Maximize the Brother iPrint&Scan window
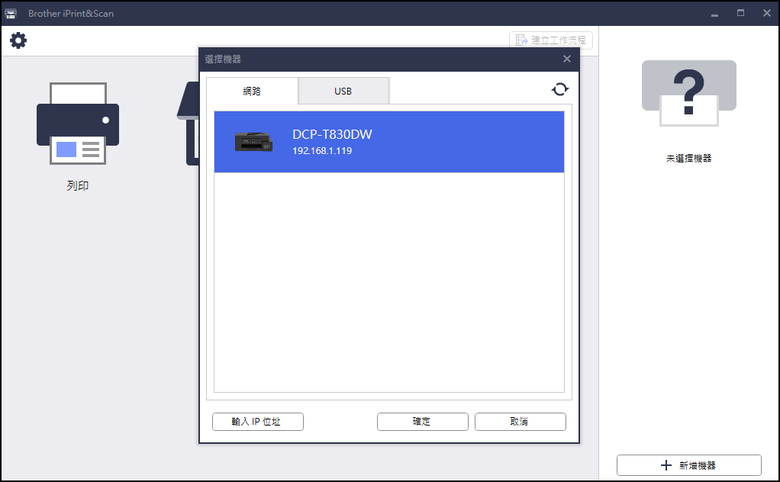 [x=741, y=13]
